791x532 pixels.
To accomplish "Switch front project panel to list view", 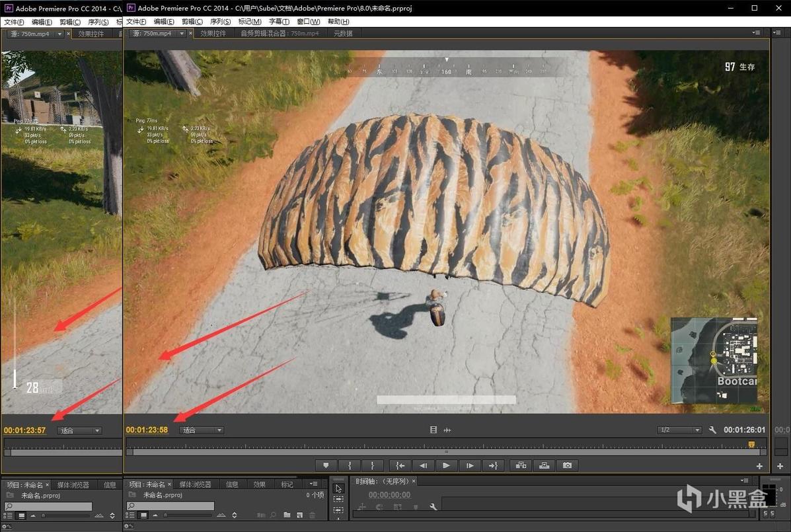I will click(130, 515).
